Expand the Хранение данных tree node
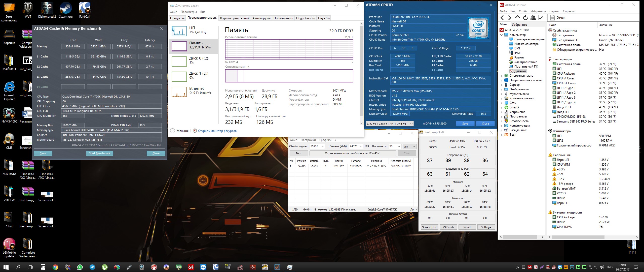The height and width of the screenshot is (272, 644). (x=501, y=98)
